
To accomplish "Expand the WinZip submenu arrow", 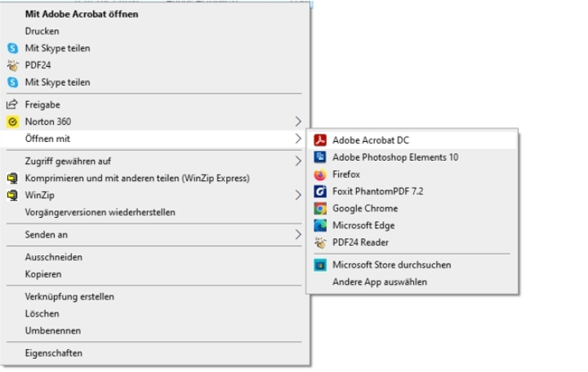I will click(x=297, y=195).
